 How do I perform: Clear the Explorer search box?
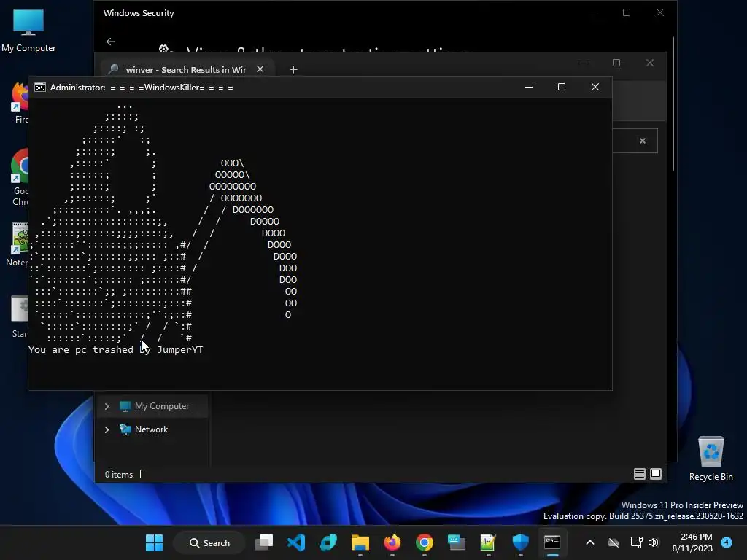click(x=643, y=141)
